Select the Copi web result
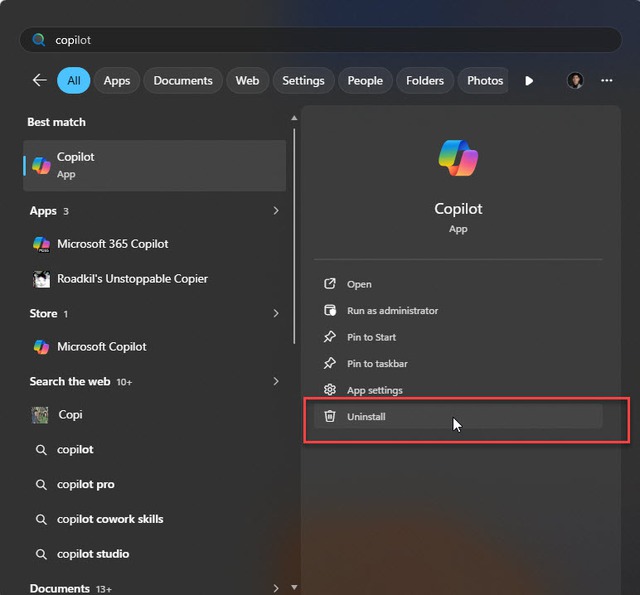The height and width of the screenshot is (595, 640). tap(154, 415)
